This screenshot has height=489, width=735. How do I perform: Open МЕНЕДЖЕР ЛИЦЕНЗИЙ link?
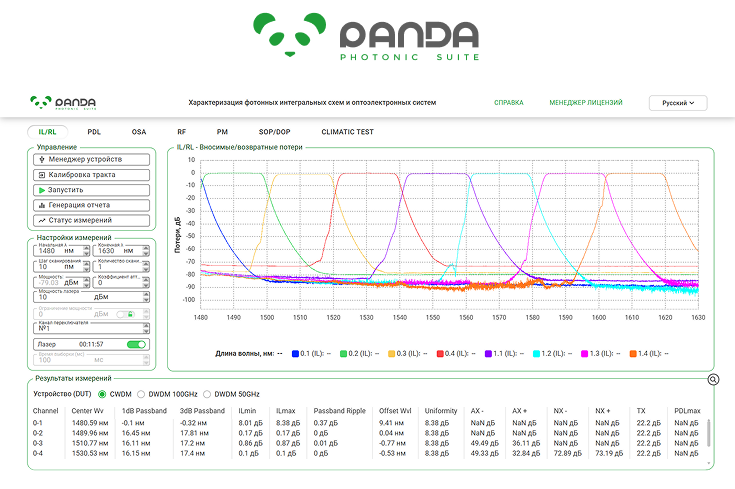click(585, 102)
